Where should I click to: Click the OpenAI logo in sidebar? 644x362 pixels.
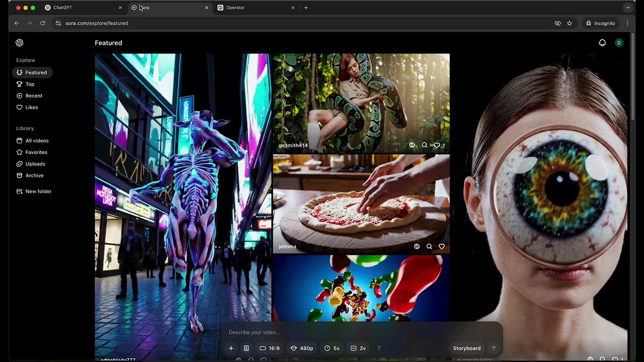tap(20, 43)
